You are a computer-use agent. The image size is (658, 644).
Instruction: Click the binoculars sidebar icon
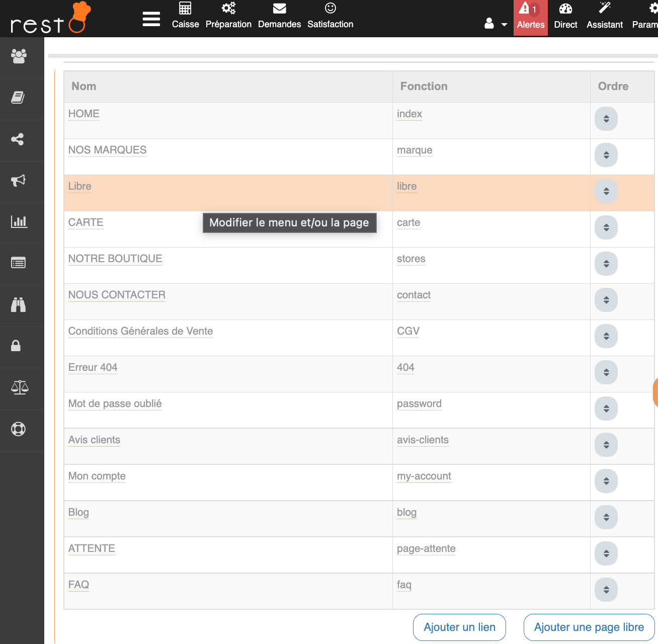(19, 305)
